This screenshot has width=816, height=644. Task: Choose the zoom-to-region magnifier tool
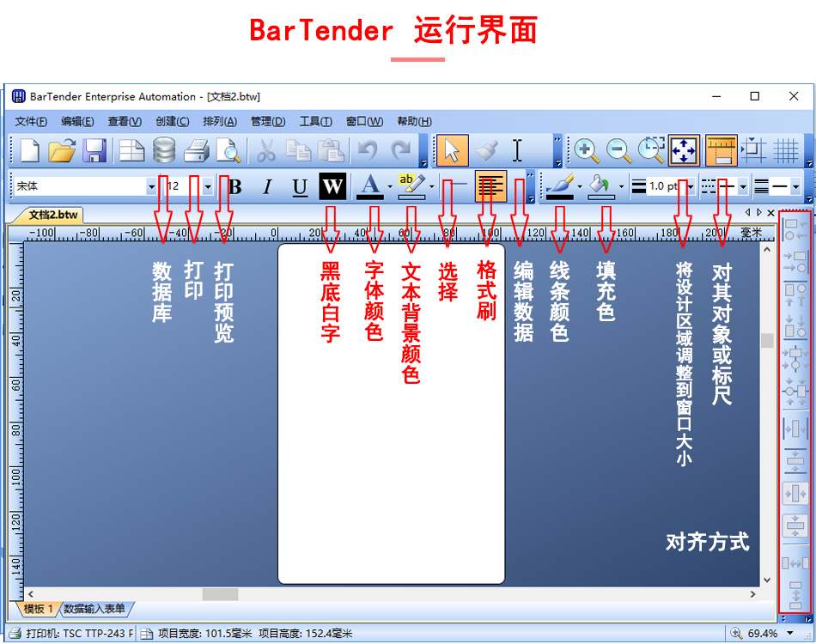[651, 151]
